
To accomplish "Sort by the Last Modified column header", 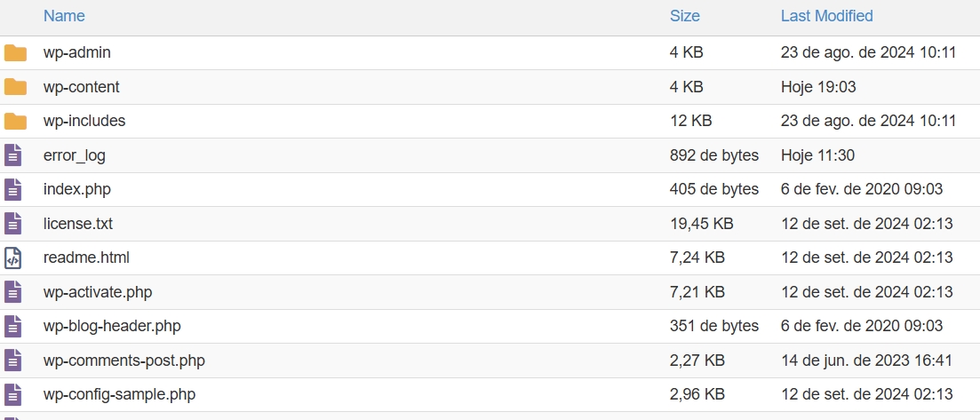I will [826, 16].
